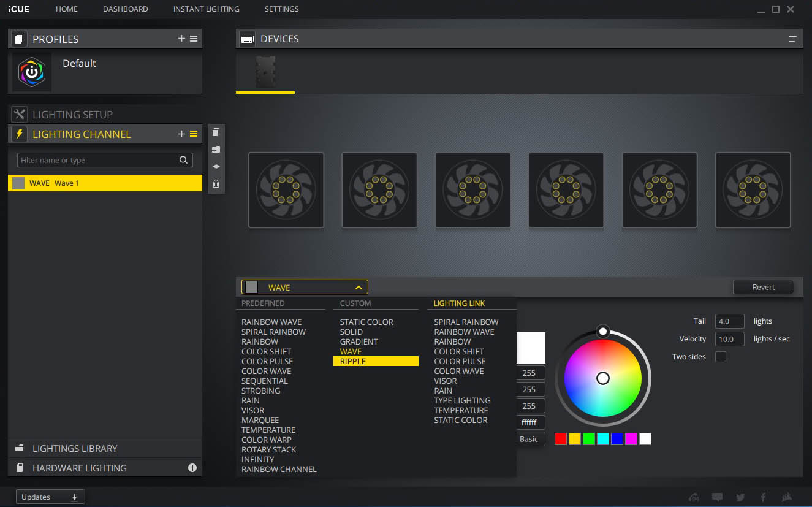The image size is (812, 507).
Task: Open the Profiles hamburger menu
Action: [x=194, y=39]
